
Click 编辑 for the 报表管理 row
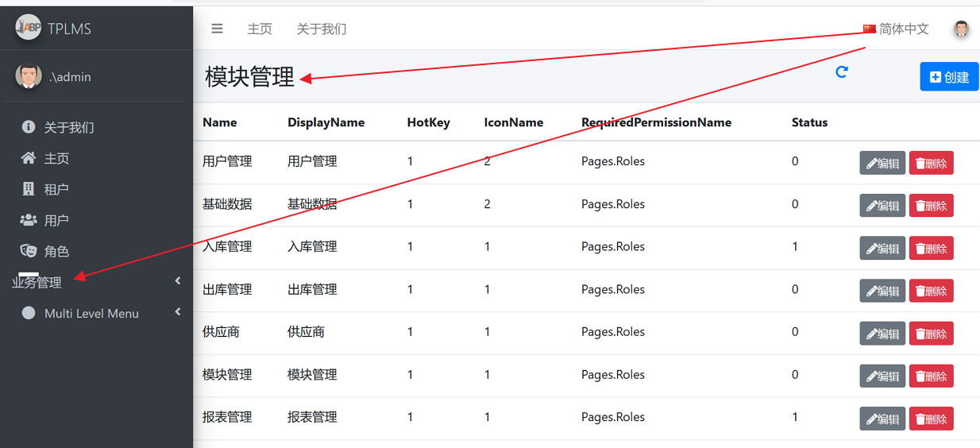click(882, 419)
